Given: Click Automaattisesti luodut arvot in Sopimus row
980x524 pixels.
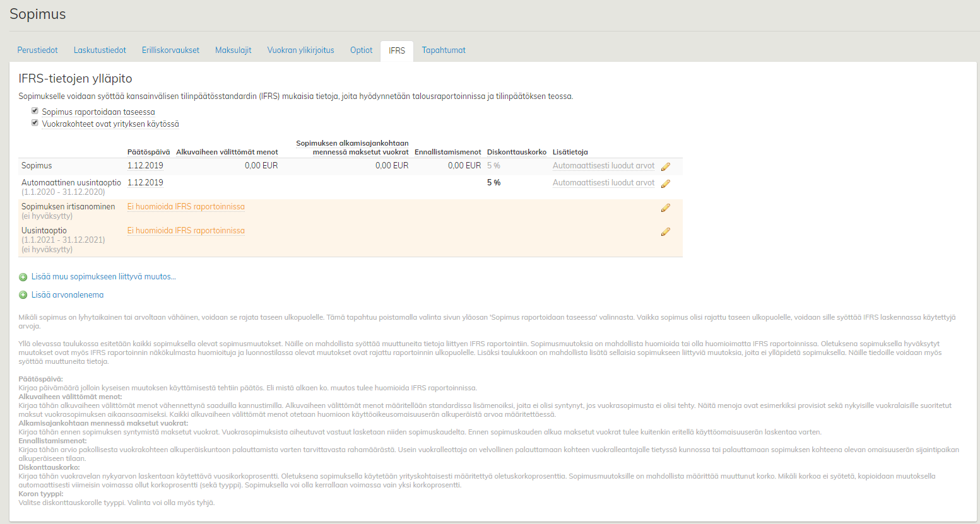Looking at the screenshot, I should tap(603, 166).
